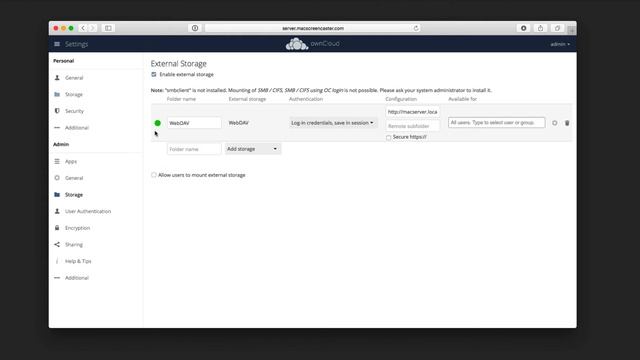Go forward with Safari's forward arrow
Viewport: 640px width, 360px height.
pos(93,28)
